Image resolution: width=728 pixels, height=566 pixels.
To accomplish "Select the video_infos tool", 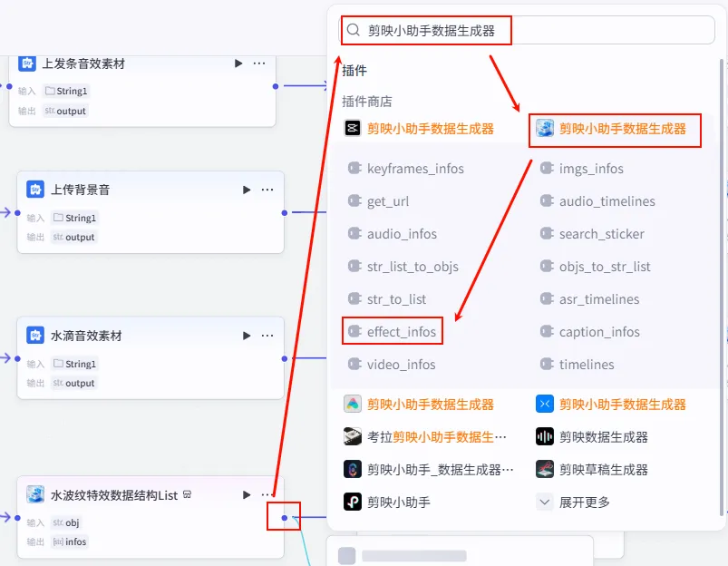I will 392,365.
